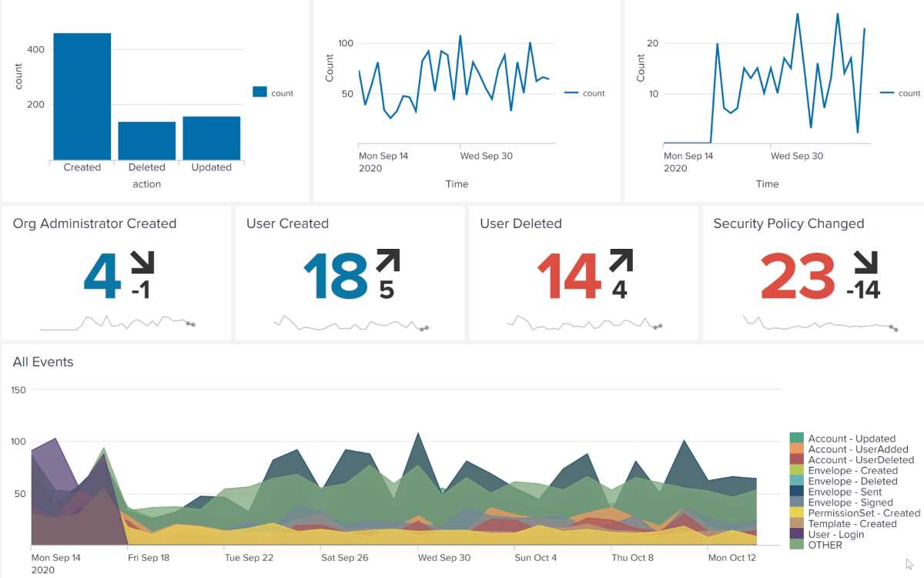The image size is (924, 578).
Task: Click the Envelope - Signed legend entry
Action: pos(850,502)
